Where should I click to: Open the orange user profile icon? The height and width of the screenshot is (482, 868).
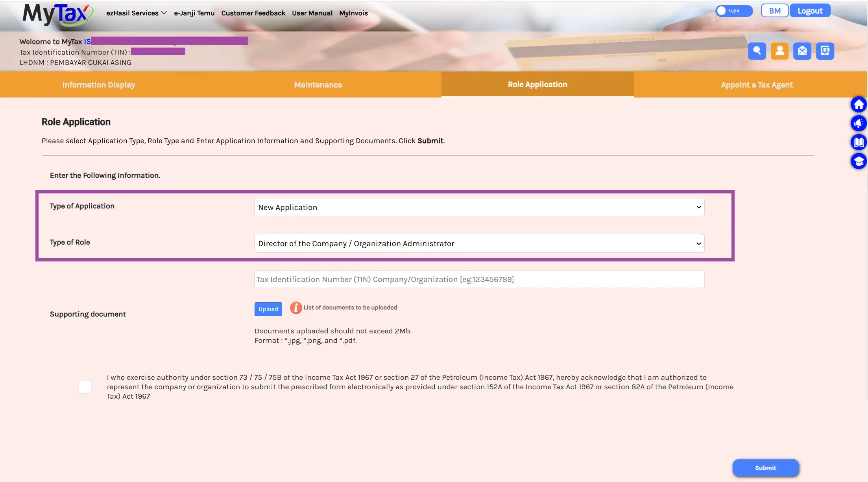(779, 51)
